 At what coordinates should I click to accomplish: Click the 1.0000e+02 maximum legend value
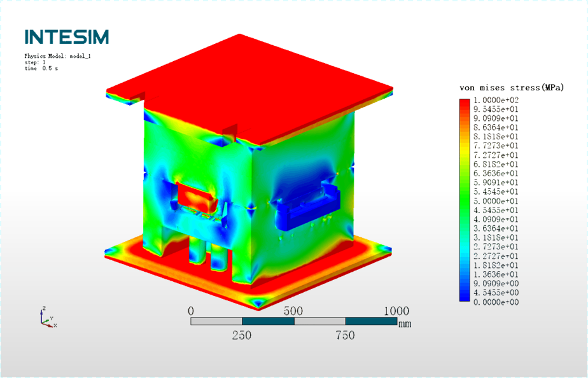[x=496, y=100]
